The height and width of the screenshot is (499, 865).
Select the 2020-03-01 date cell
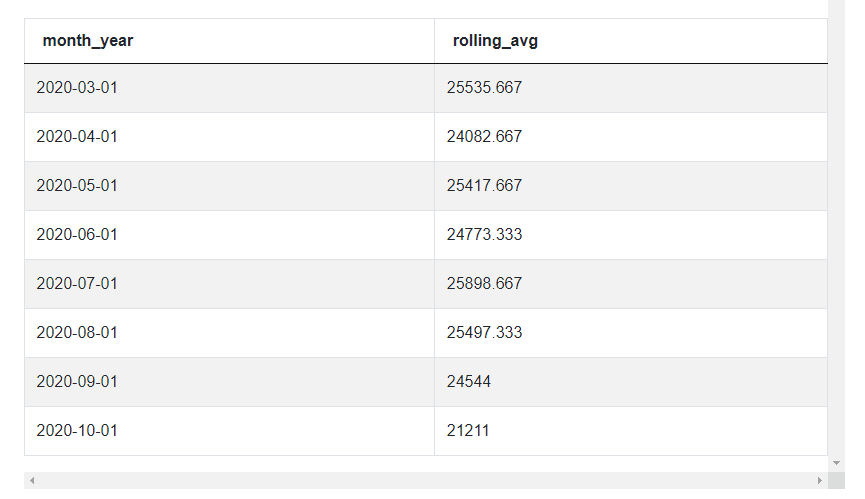pyautogui.click(x=77, y=88)
